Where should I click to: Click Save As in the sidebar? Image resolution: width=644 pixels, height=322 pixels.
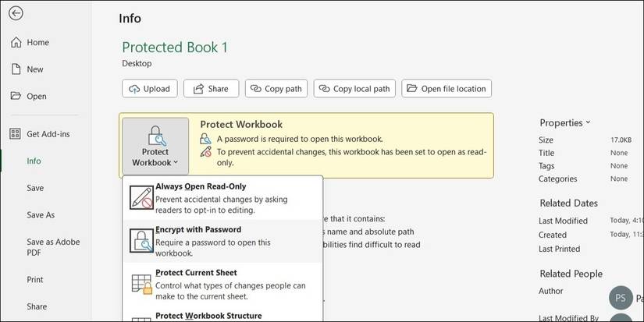click(x=41, y=215)
